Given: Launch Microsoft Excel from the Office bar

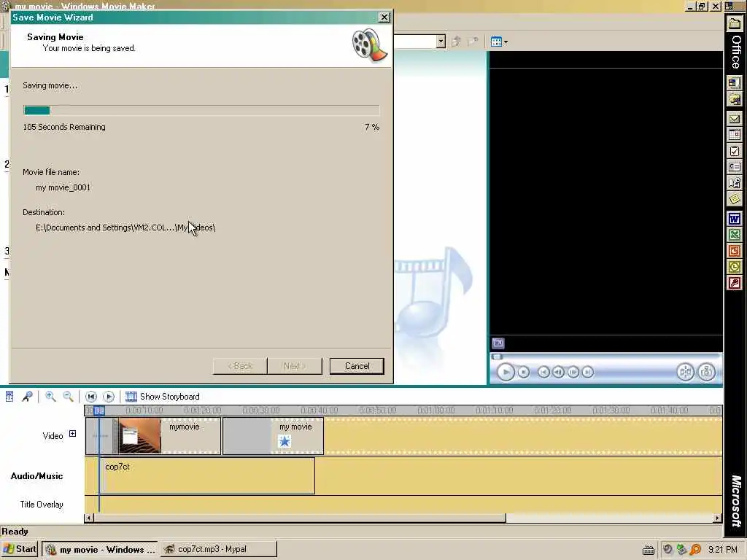Looking at the screenshot, I should 735,235.
